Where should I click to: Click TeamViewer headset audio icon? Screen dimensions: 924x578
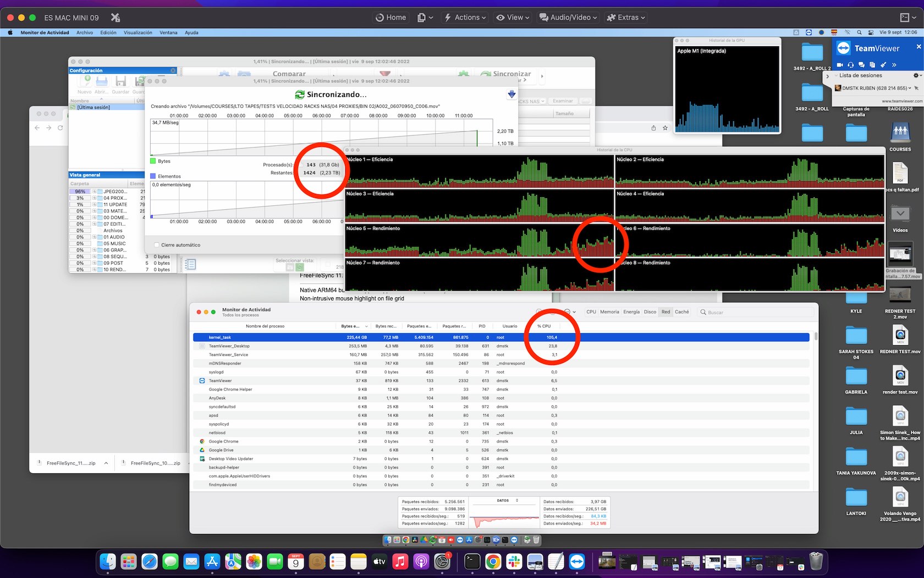(850, 64)
